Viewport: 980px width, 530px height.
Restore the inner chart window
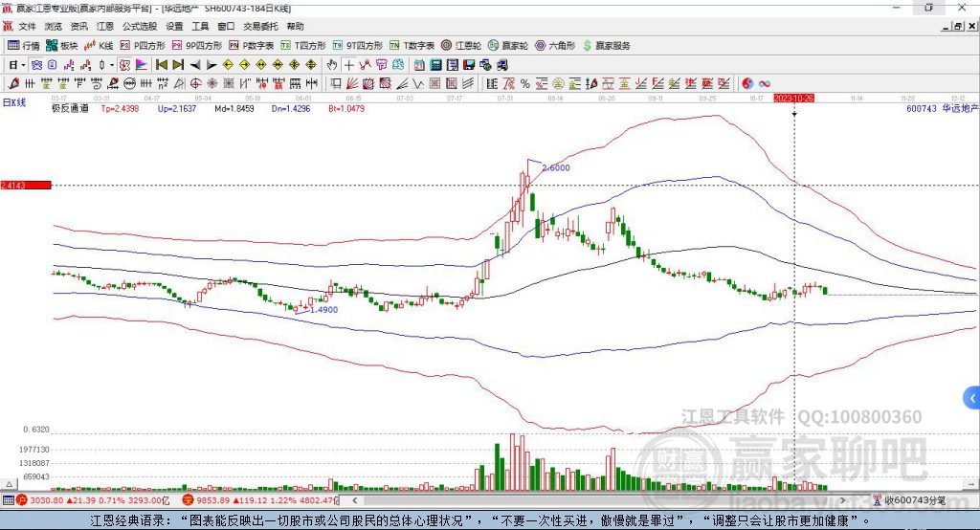point(959,26)
